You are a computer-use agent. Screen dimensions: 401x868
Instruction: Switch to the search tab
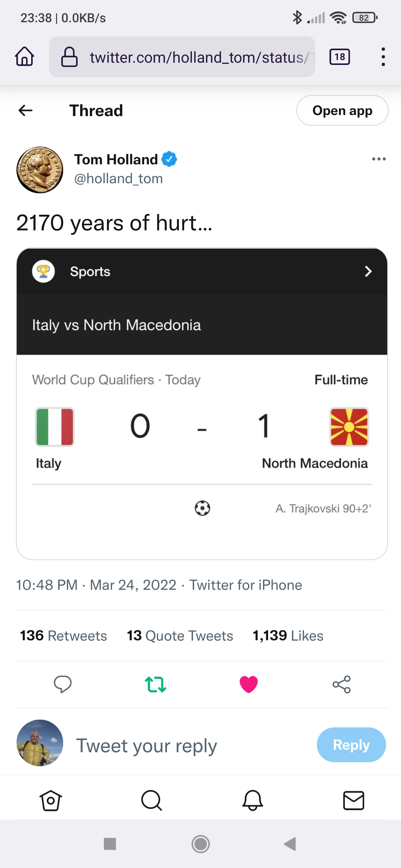(151, 800)
